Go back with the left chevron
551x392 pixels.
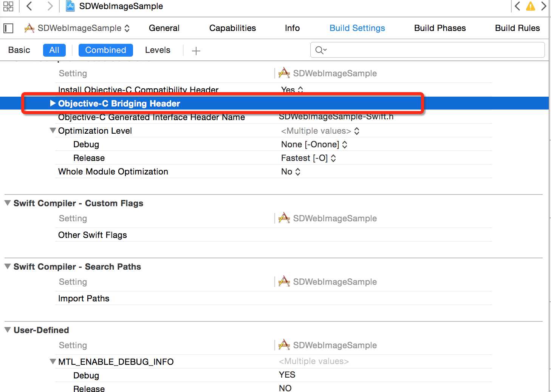coord(29,6)
